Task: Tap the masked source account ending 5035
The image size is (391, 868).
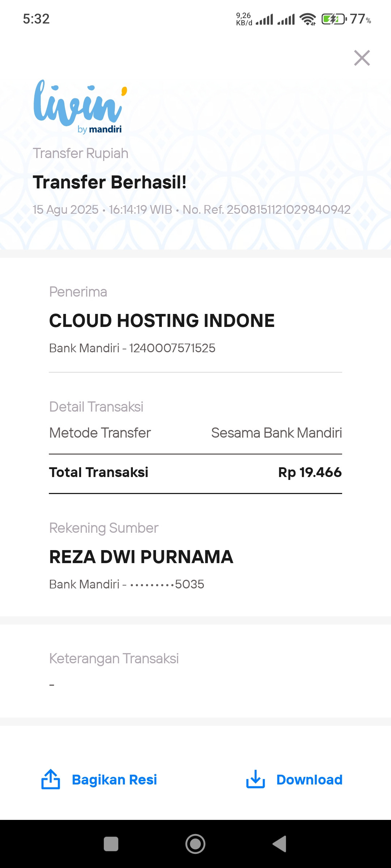Action: click(167, 584)
